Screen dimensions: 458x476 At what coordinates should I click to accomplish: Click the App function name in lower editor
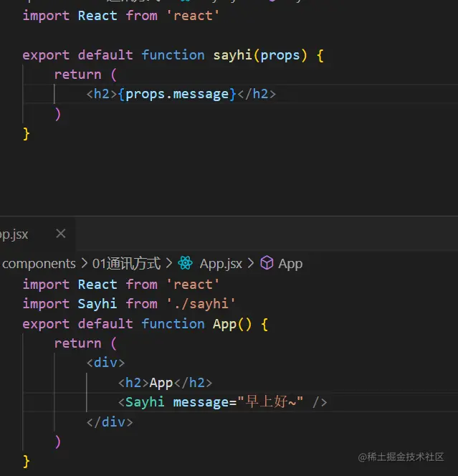coord(224,324)
